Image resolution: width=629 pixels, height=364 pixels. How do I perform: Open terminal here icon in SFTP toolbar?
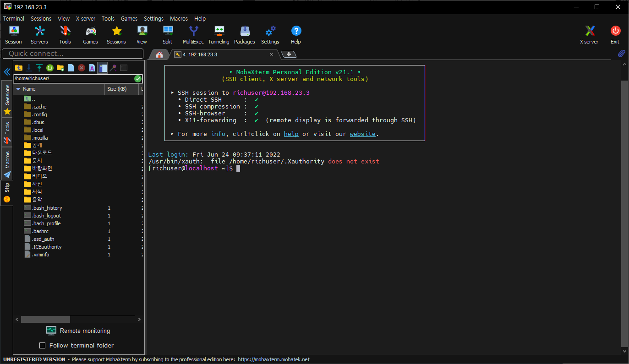click(124, 68)
